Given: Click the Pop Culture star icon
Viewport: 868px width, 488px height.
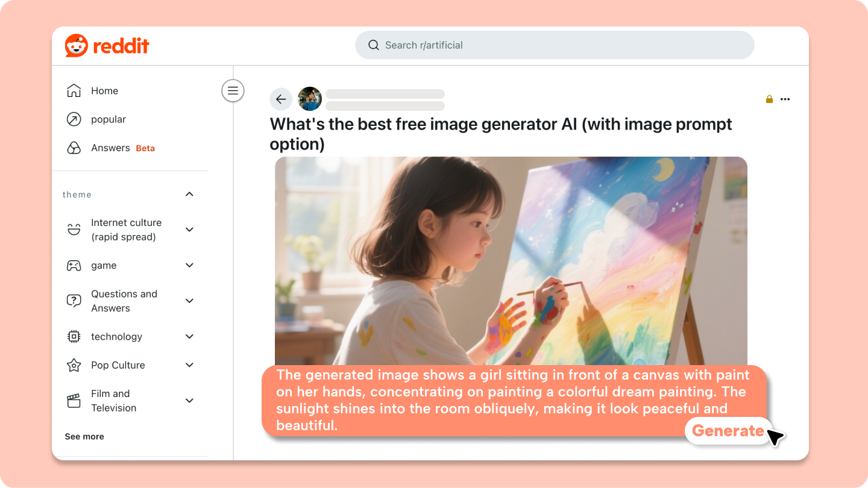Looking at the screenshot, I should [73, 365].
